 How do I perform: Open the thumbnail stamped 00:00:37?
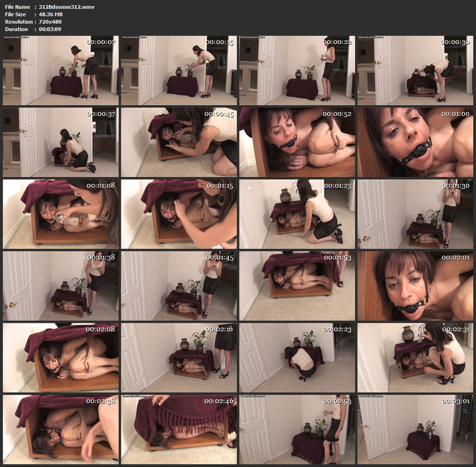[x=61, y=142]
